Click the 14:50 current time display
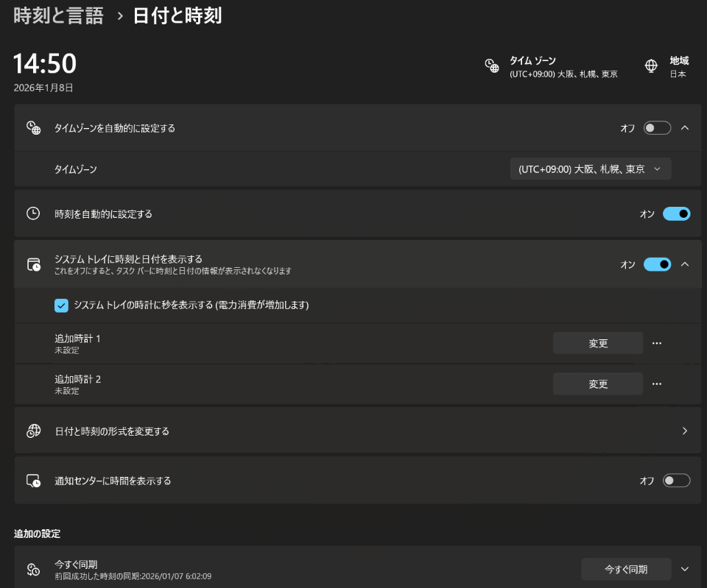The image size is (707, 588). tap(45, 63)
